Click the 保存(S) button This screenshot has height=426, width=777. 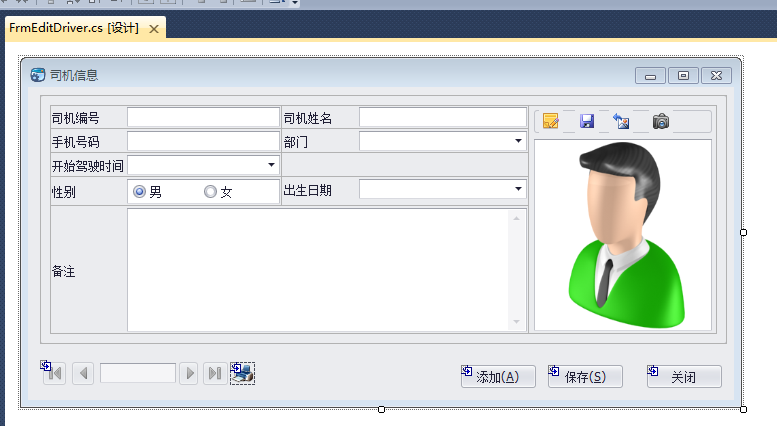[585, 376]
